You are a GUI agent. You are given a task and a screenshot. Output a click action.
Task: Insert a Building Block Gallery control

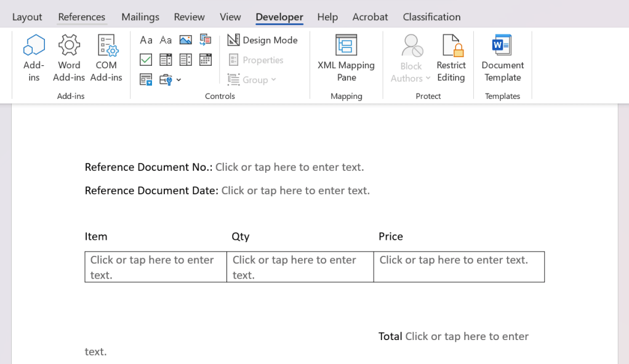pos(206,40)
